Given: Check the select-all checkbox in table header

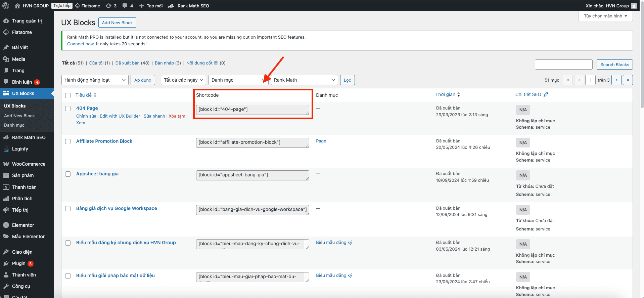Looking at the screenshot, I should [x=68, y=95].
